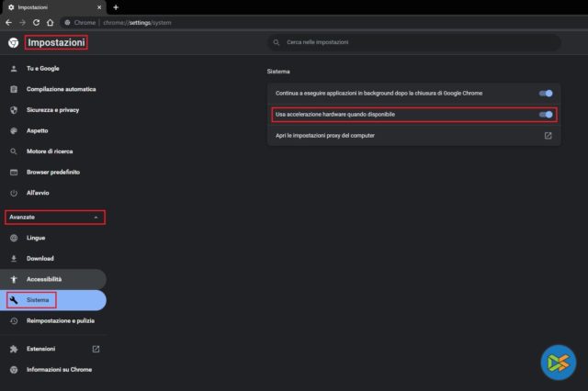The image size is (588, 391).
Task: Open the Accessibilità settings page
Action: coord(44,279)
